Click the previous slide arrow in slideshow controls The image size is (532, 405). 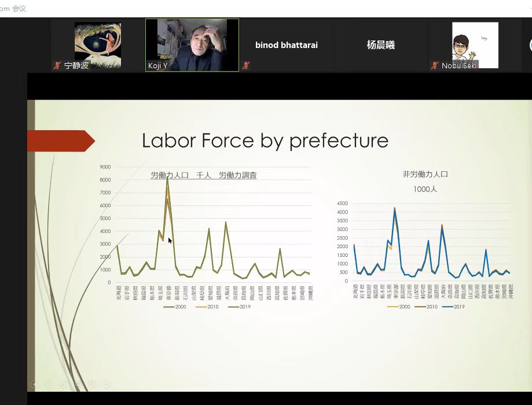coord(35,384)
